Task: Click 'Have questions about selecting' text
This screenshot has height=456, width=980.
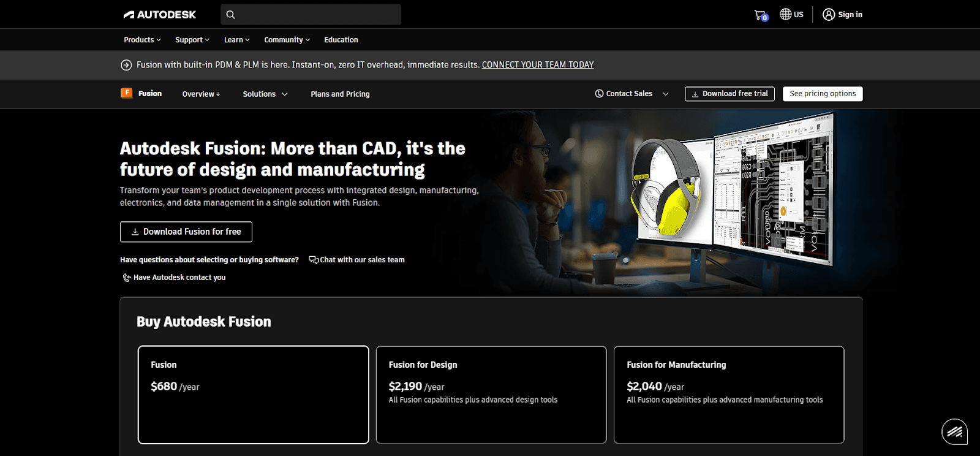Action: (x=209, y=260)
